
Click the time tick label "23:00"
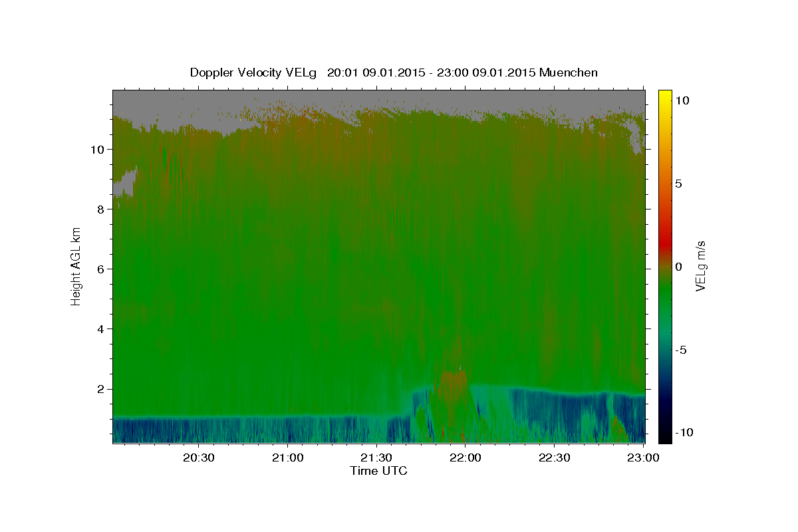tap(643, 458)
